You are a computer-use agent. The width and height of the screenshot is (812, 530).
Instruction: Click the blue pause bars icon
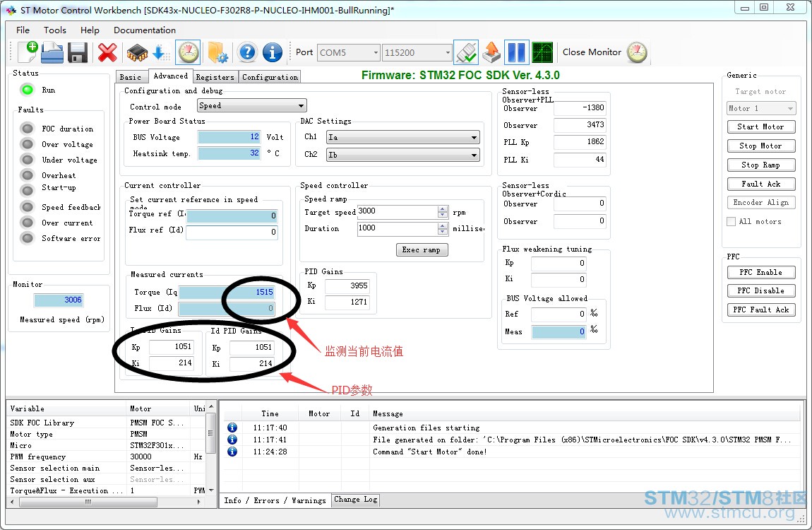click(x=516, y=52)
